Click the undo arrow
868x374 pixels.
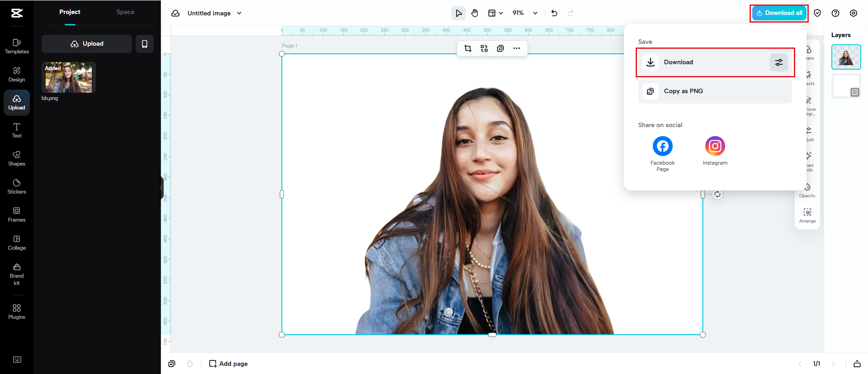pos(554,13)
